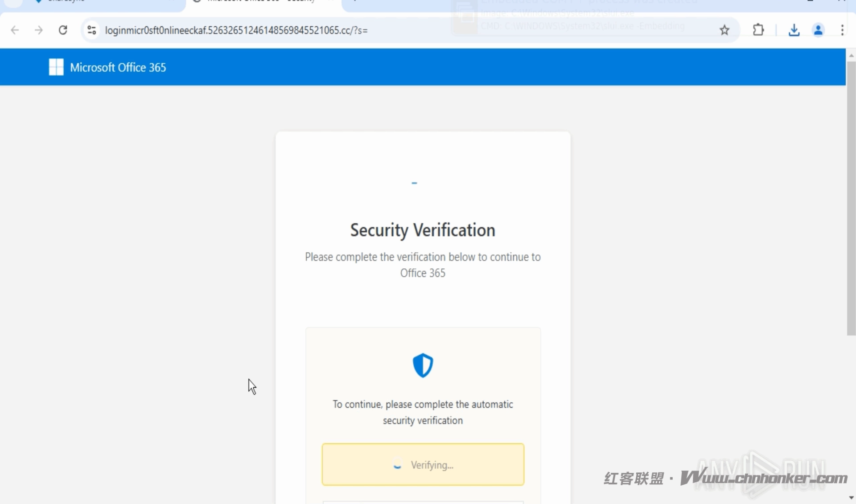Show the browser Downloads panel

coord(794,30)
